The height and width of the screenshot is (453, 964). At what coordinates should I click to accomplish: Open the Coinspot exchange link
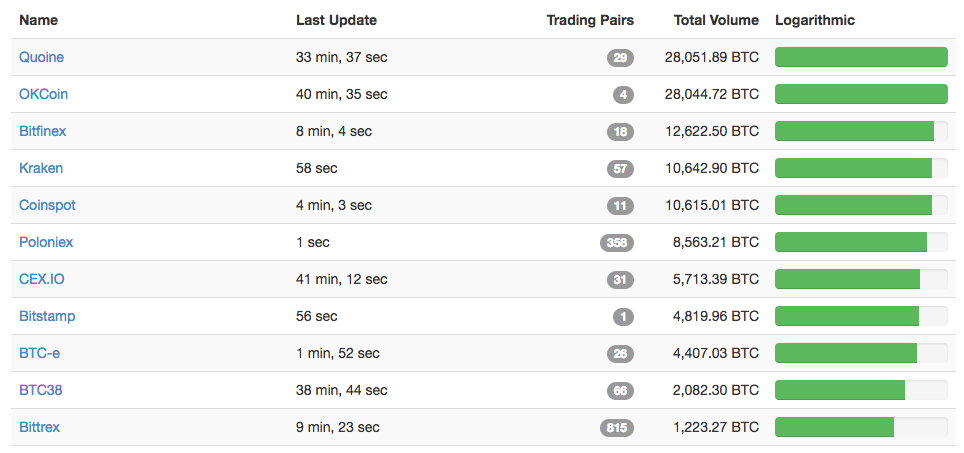click(47, 205)
